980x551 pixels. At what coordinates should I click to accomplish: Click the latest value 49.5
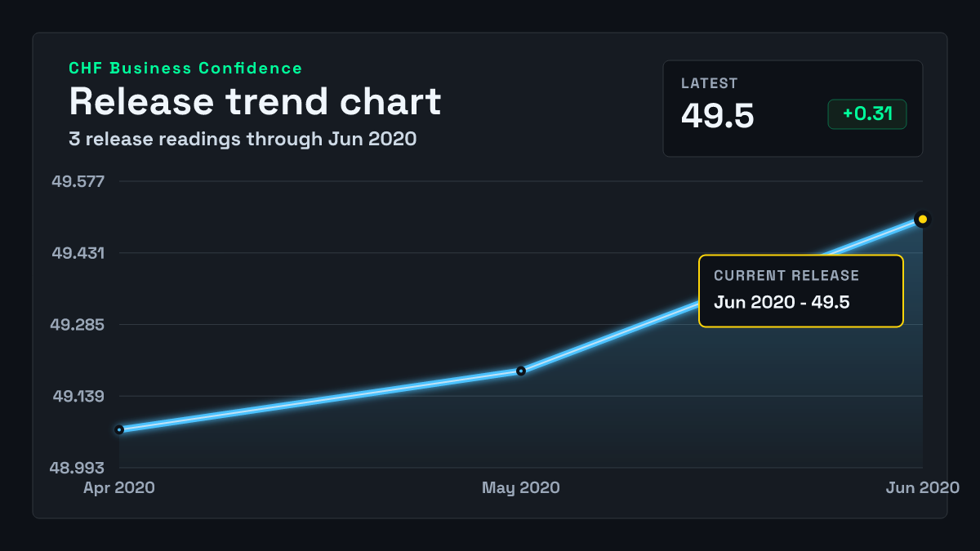(718, 116)
